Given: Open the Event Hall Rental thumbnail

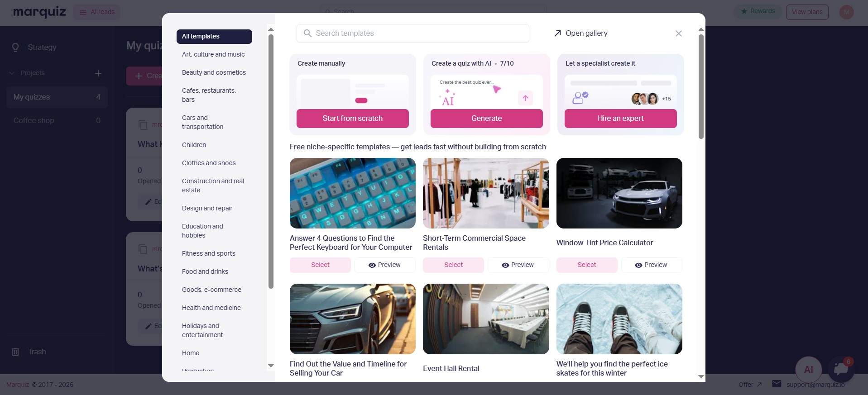Looking at the screenshot, I should (x=486, y=319).
